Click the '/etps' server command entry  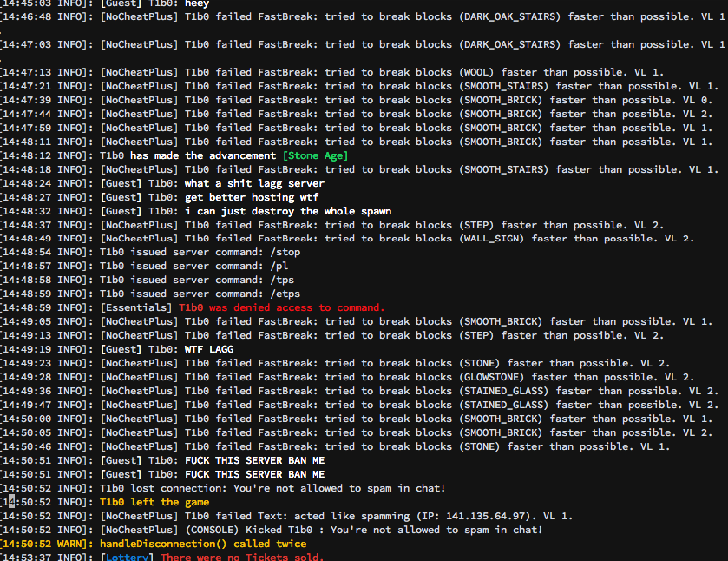[x=285, y=294]
